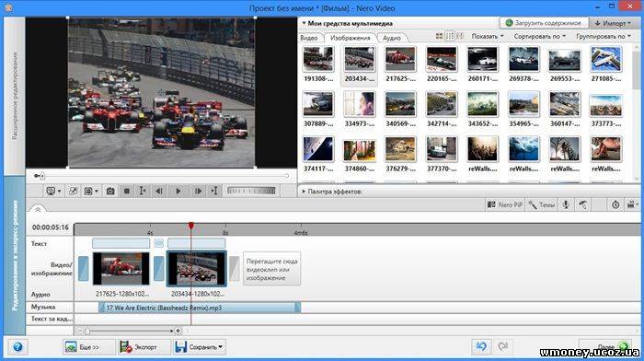Screen dimensions: 644x361
Task: Open the help question mark button
Action: pyautogui.click(x=17, y=346)
